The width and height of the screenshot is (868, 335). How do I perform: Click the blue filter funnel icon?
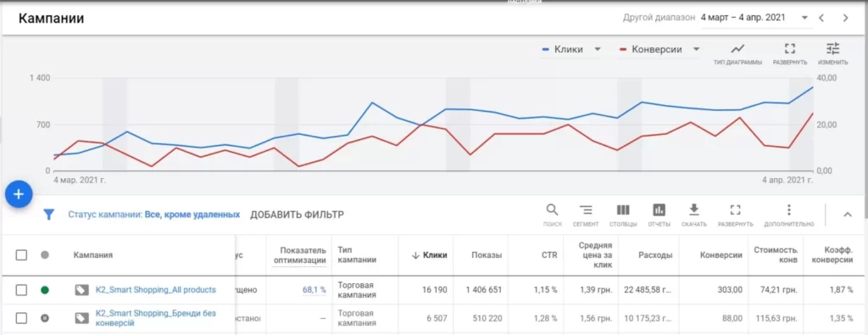pos(48,215)
